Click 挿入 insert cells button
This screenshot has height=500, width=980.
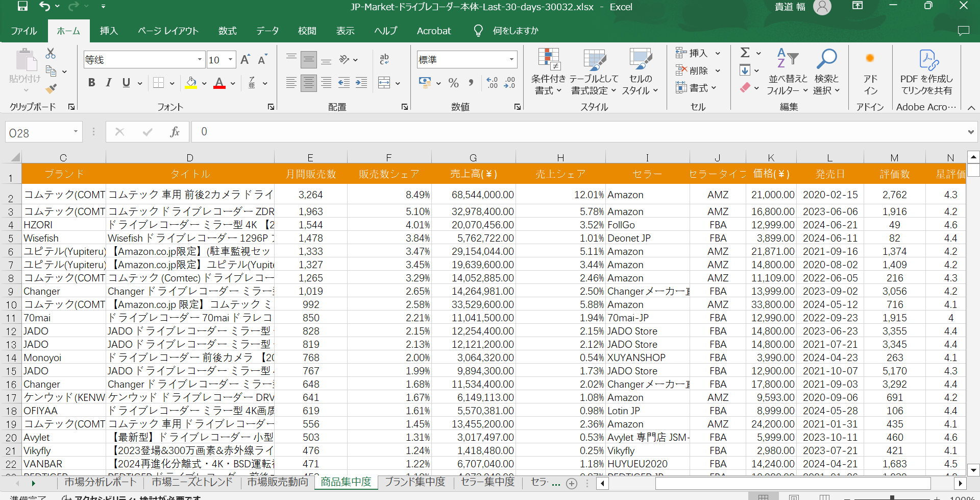697,53
